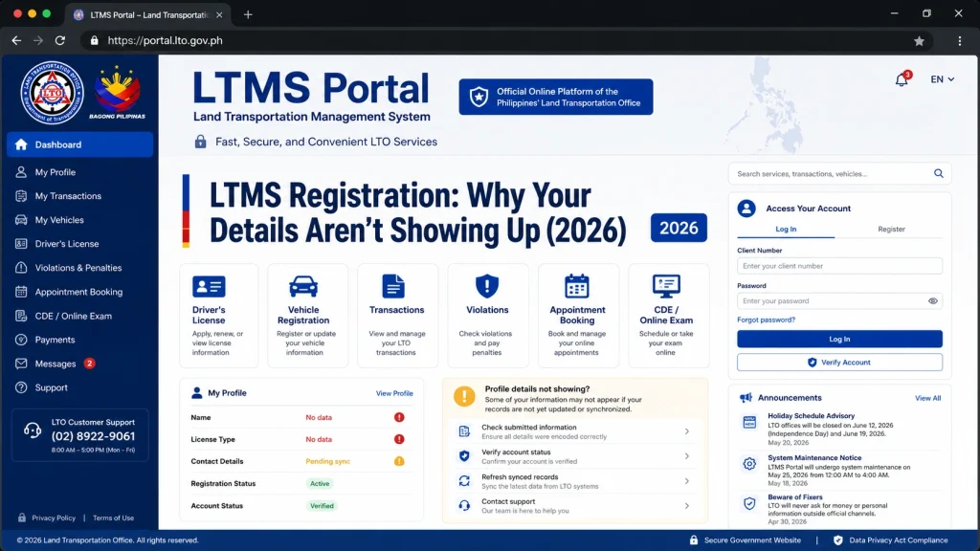Click the Client Number input field

839,266
